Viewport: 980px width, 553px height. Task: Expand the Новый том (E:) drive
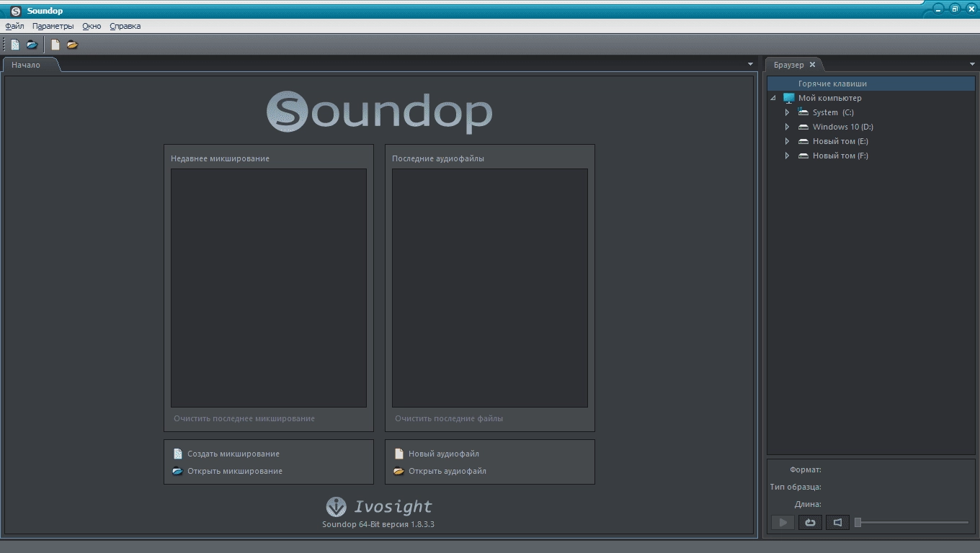coord(788,141)
